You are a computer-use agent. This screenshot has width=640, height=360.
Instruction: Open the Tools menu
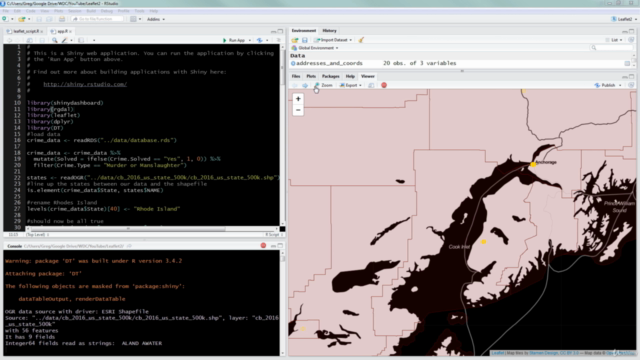point(140,11)
